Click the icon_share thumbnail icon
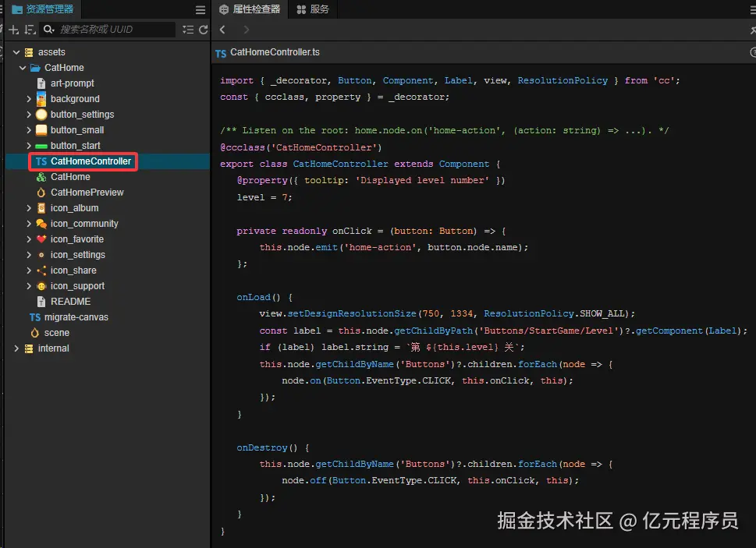Viewport: 756px width, 548px height. click(41, 270)
